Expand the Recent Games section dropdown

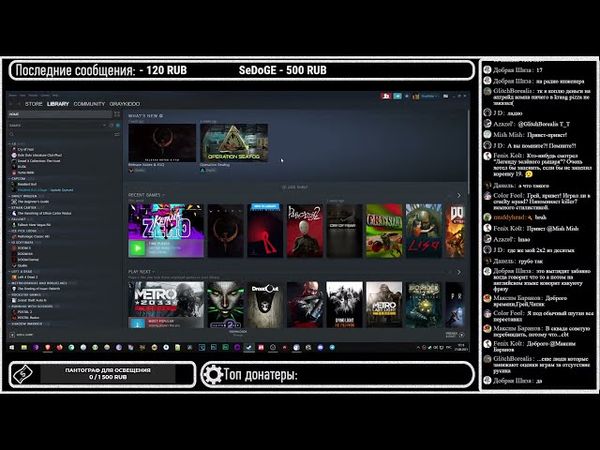pyautogui.click(x=164, y=195)
